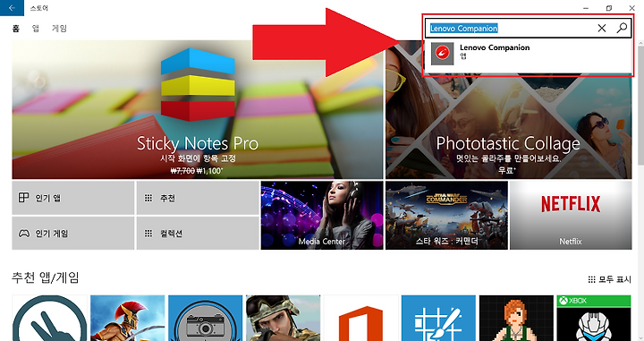Maximize the Store window
This screenshot has height=341, width=644.
[609, 8]
